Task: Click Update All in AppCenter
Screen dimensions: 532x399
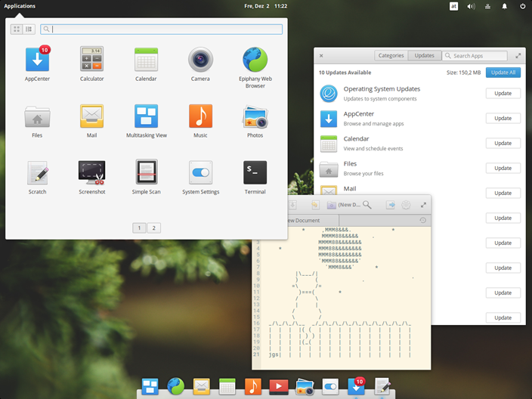Action: 503,73
